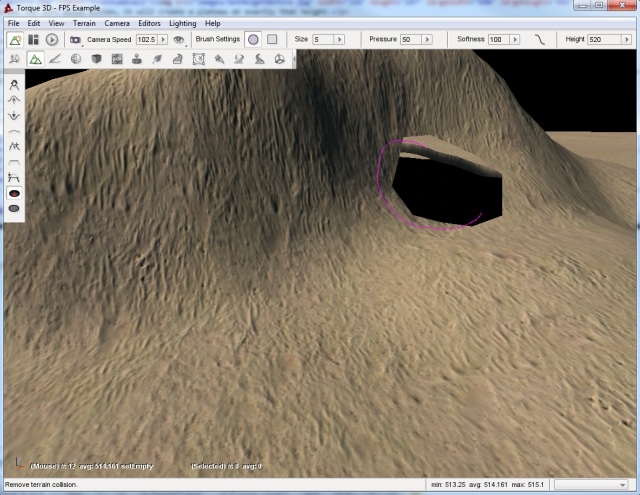Select the Terrain Editor icon
640x495 pixels.
coord(35,60)
